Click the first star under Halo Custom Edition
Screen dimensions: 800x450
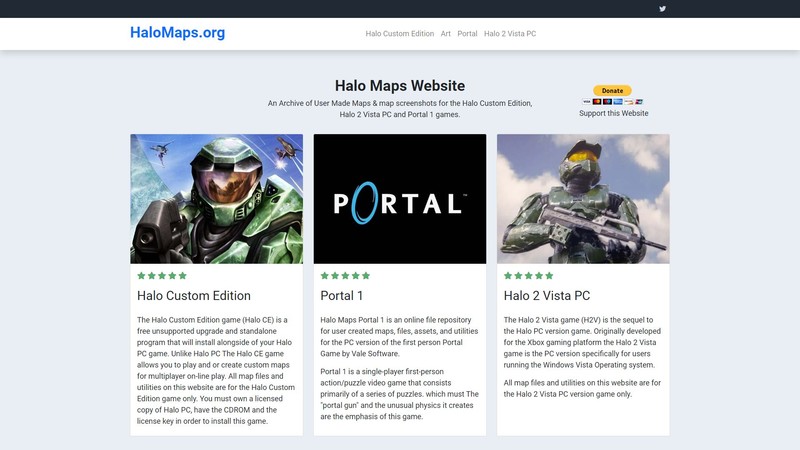tap(141, 275)
